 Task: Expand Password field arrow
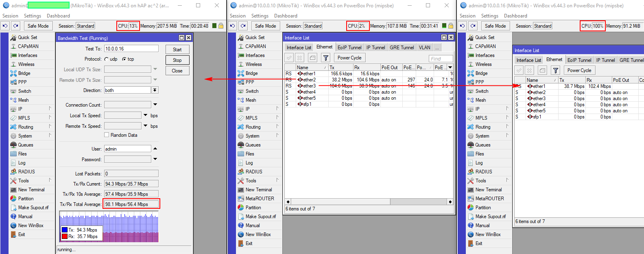tap(155, 159)
